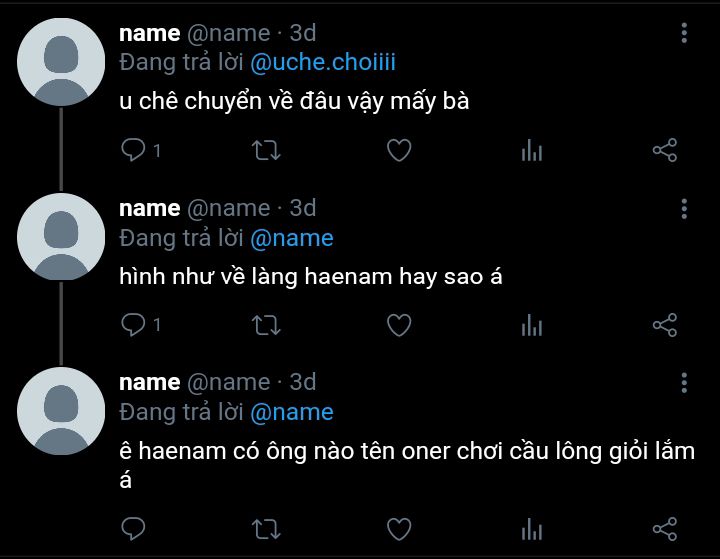Like the 'hình như về làng haenam' tweet
720x559 pixels.
point(399,325)
